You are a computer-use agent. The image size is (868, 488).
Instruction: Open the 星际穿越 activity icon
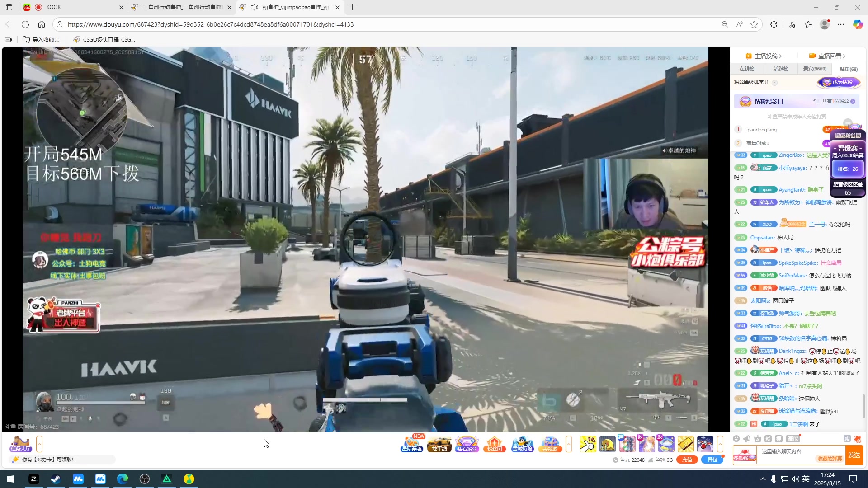click(x=412, y=444)
